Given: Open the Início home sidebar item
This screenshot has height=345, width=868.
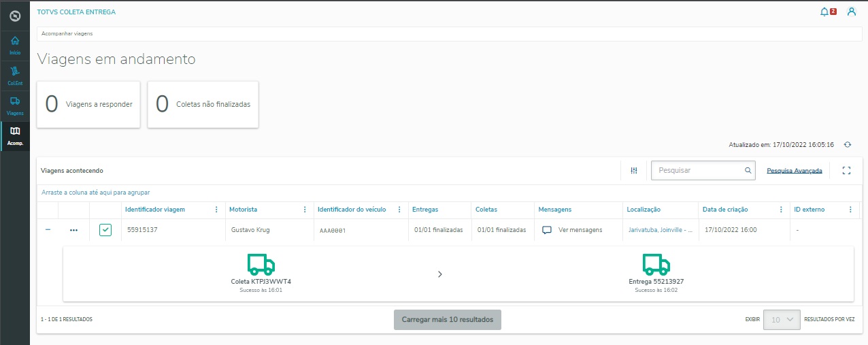Looking at the screenshot, I should pyautogui.click(x=15, y=45).
